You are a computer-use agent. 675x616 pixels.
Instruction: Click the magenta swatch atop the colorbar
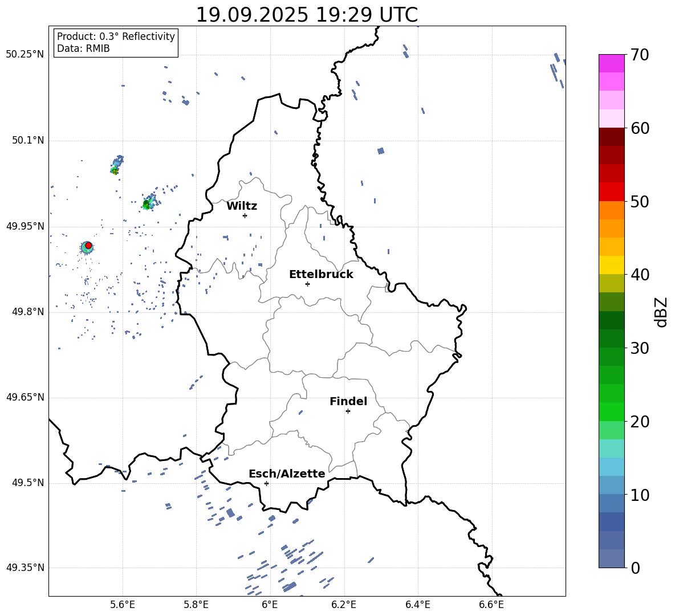pos(611,64)
